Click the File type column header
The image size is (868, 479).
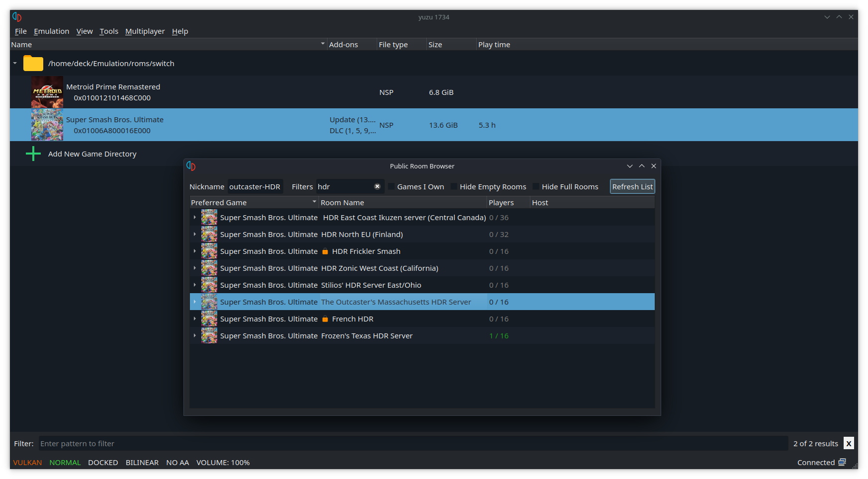pos(401,45)
